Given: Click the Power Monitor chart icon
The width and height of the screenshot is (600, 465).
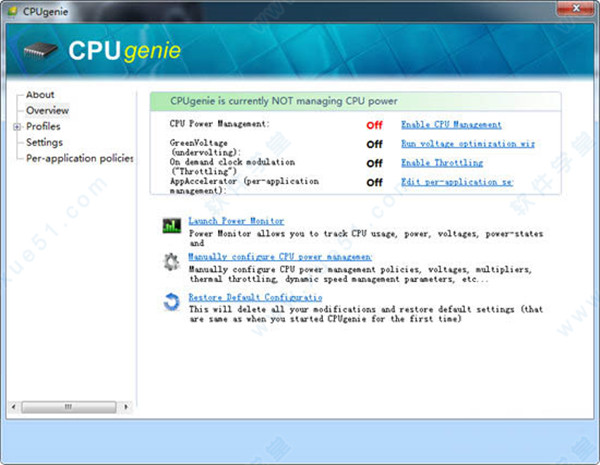Looking at the screenshot, I should pyautogui.click(x=172, y=225).
